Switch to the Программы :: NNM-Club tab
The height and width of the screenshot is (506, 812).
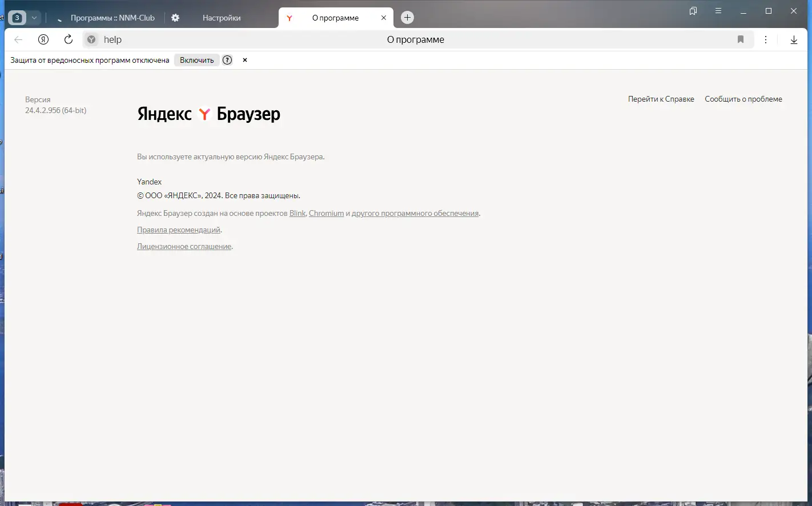tap(112, 18)
